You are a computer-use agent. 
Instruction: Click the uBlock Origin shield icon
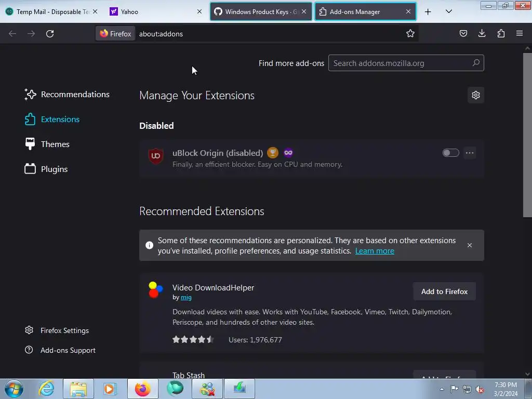[x=156, y=156]
